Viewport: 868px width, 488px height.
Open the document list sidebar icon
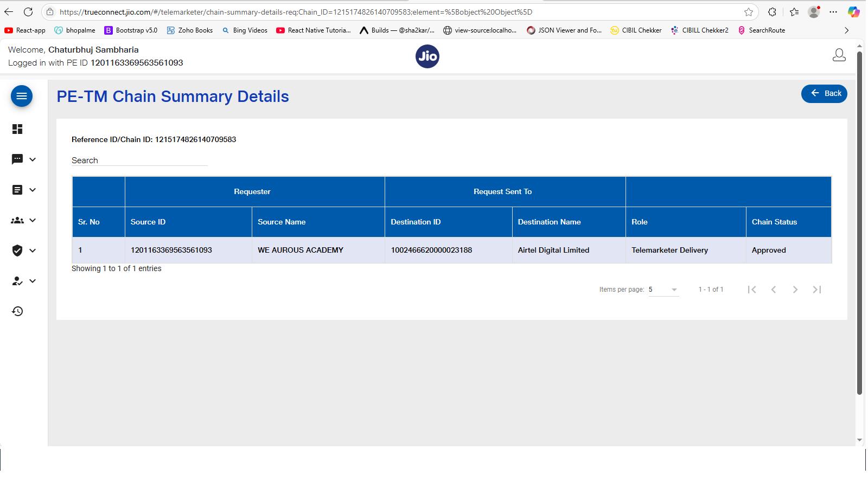tap(17, 190)
